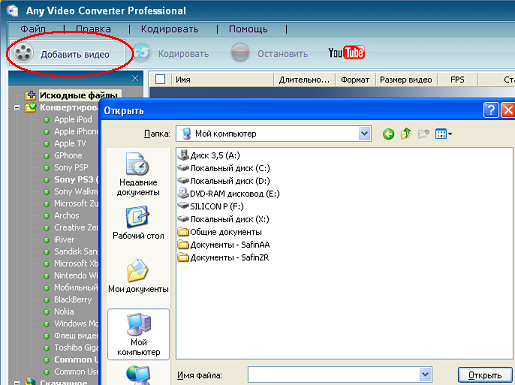The image size is (515, 385).
Task: Select the Apple TV profile
Action: [70, 143]
